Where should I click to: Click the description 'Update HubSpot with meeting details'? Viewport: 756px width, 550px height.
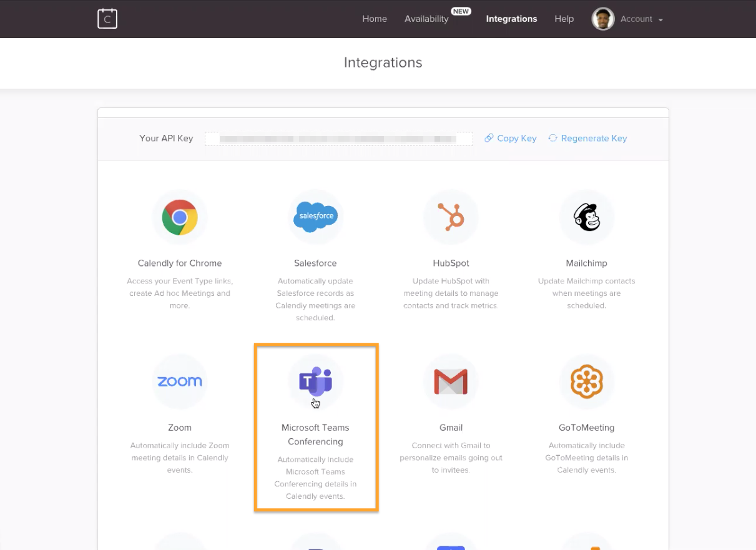[x=451, y=293]
